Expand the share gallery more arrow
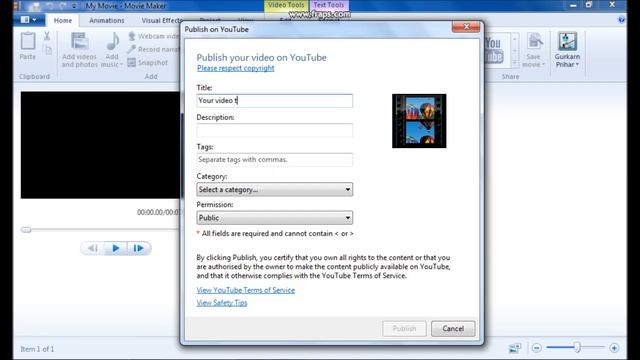The height and width of the screenshot is (360, 640). tap(514, 62)
